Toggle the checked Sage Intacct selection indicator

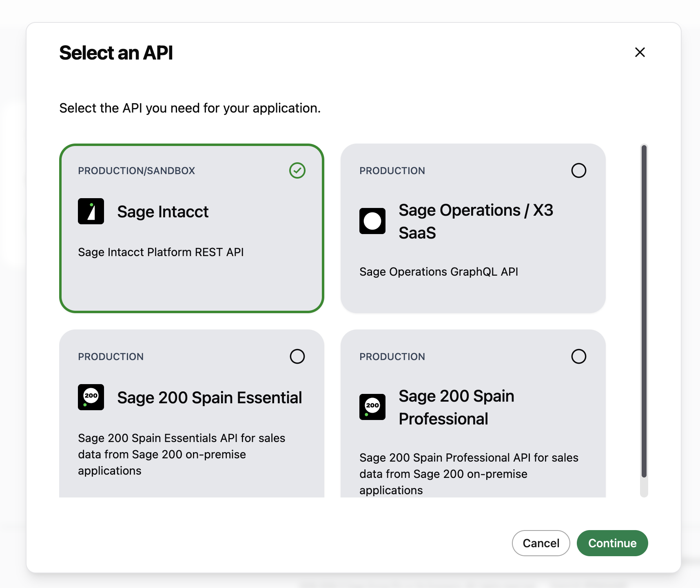(x=297, y=170)
